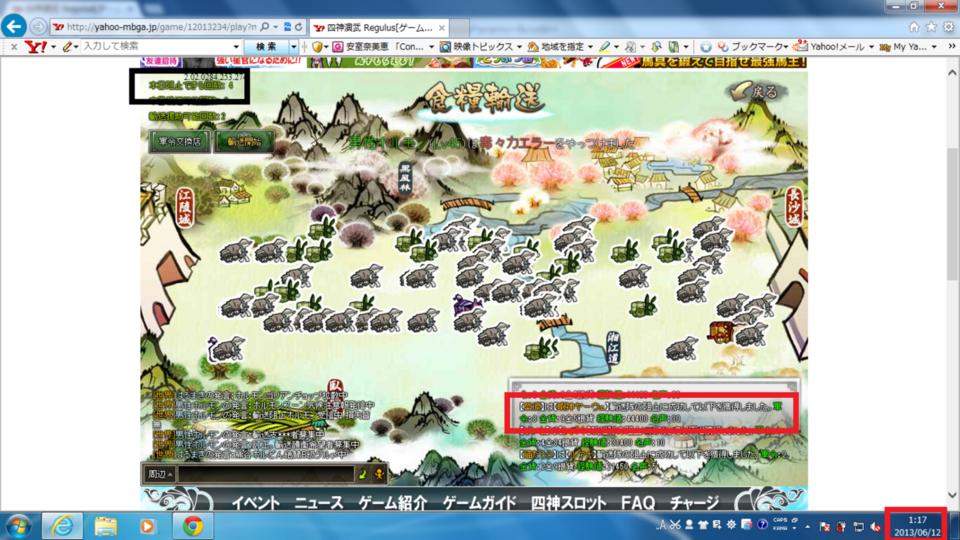Click the globe icon beside ブックマーク
The image size is (960, 540).
tap(706, 47)
